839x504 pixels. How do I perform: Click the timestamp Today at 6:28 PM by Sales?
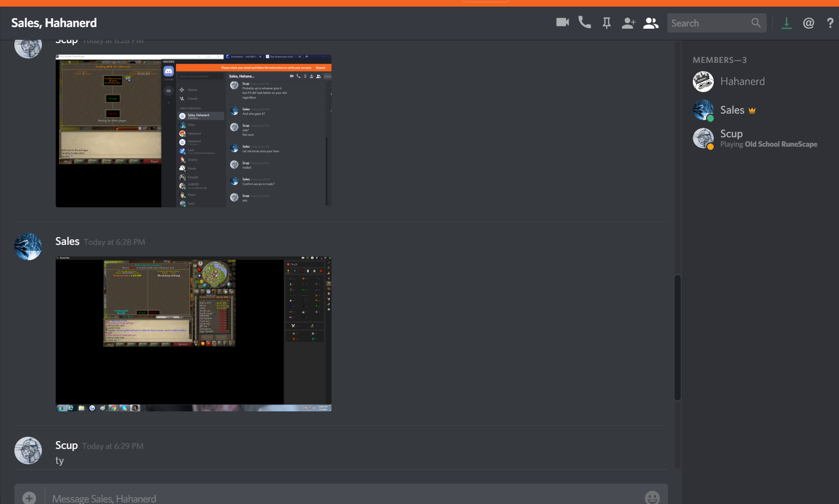(115, 242)
